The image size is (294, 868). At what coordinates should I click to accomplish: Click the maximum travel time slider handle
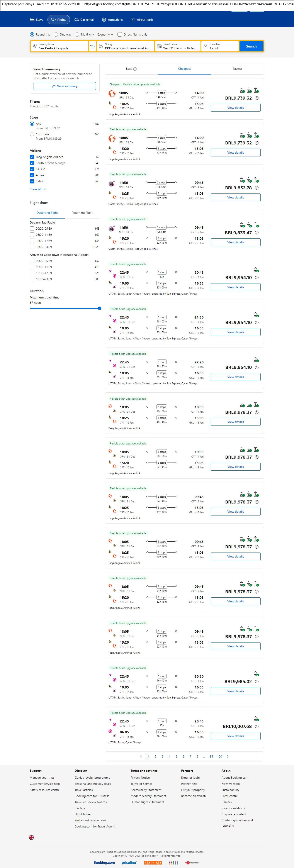point(99,308)
